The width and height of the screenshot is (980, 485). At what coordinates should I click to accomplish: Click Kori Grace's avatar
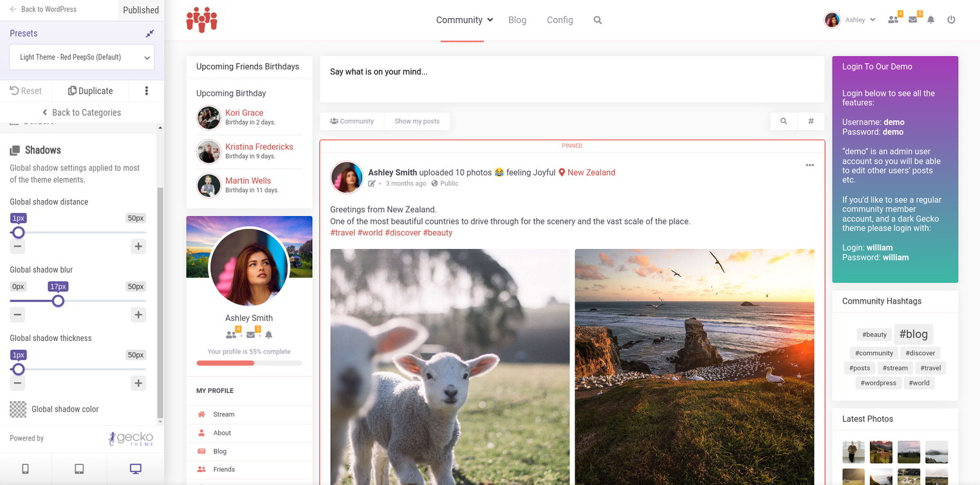pyautogui.click(x=208, y=118)
